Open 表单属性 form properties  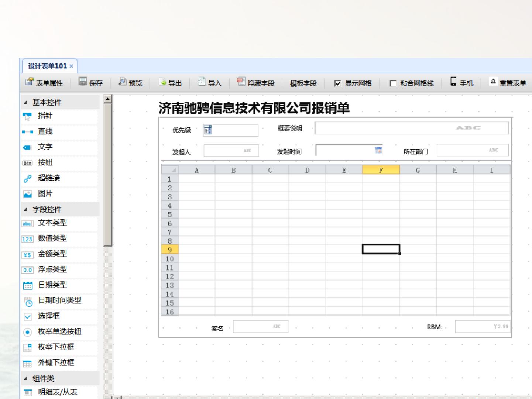click(44, 83)
